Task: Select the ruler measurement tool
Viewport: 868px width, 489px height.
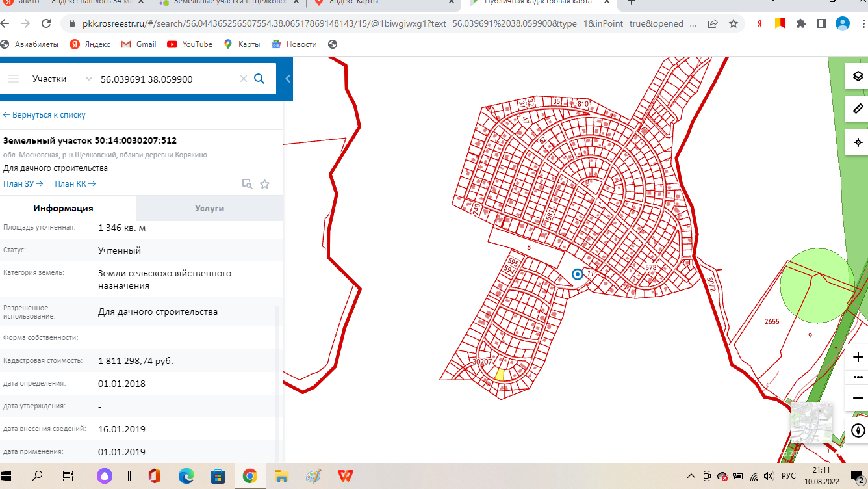Action: click(858, 109)
